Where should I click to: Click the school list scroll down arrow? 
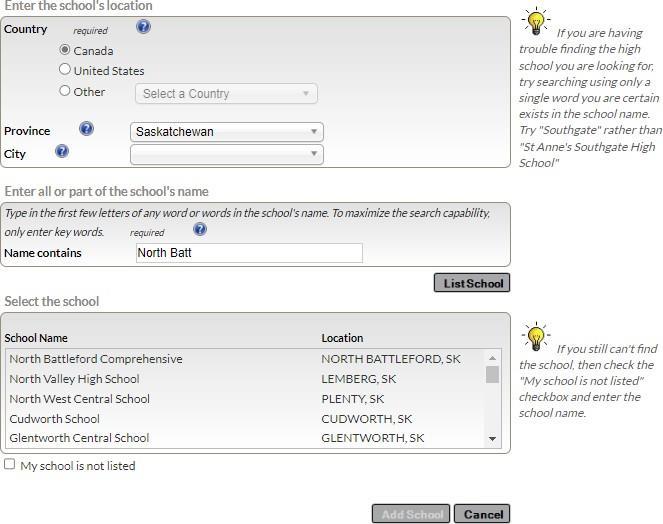[492, 439]
